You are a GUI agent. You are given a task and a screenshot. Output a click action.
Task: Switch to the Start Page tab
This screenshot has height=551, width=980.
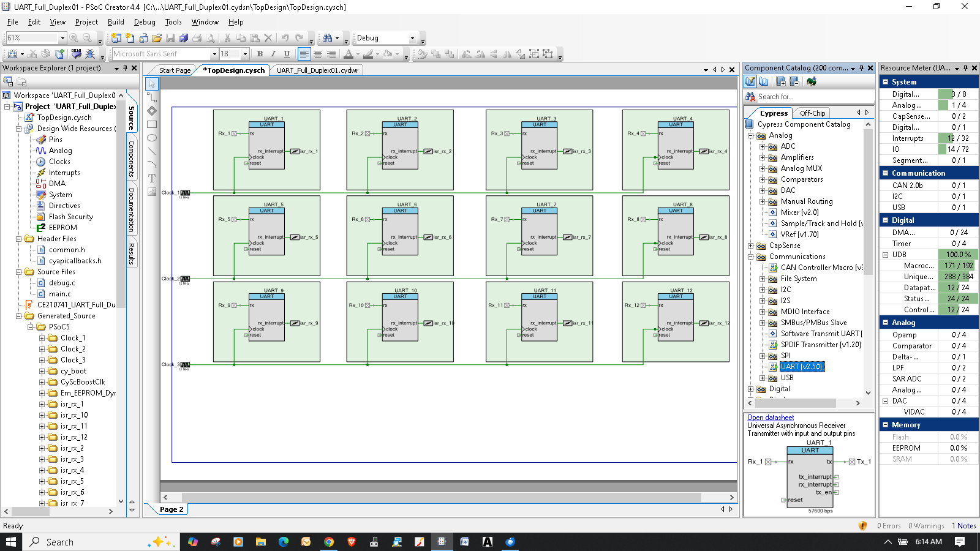click(175, 70)
